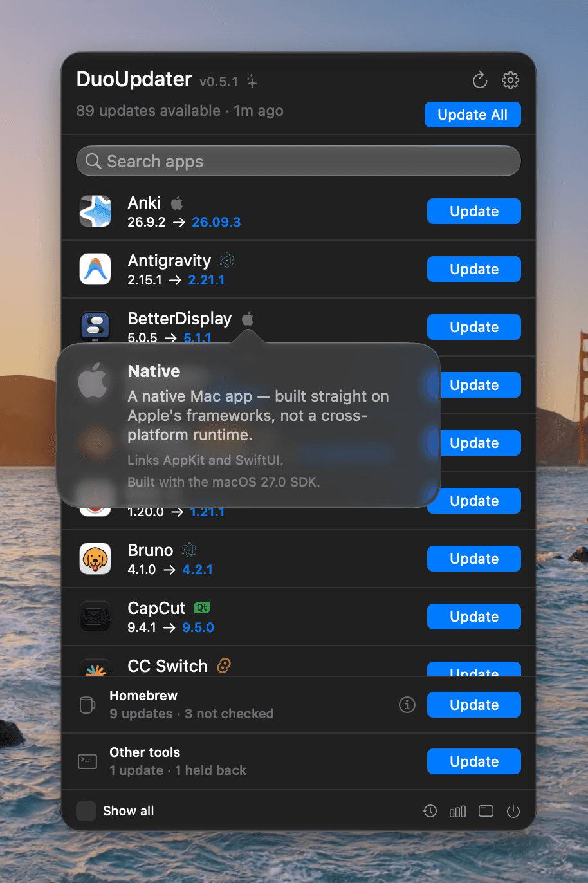Viewport: 588px width, 883px height.
Task: Open the Homebrew info icon
Action: point(407,705)
